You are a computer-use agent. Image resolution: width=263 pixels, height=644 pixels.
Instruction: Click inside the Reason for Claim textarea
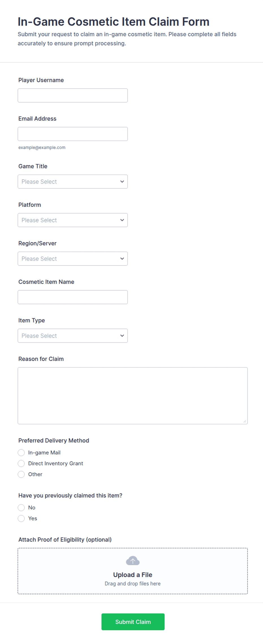pyautogui.click(x=133, y=396)
